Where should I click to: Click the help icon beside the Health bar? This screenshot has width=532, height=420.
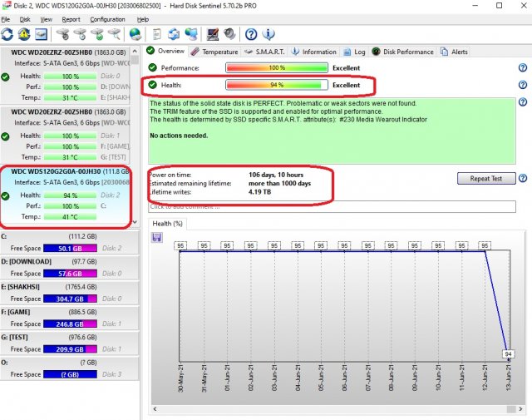(x=523, y=85)
